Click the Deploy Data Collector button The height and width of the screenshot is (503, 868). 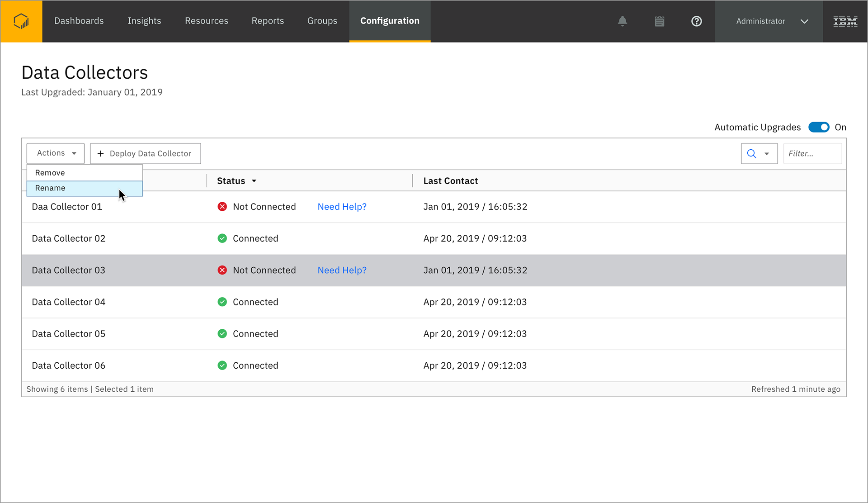pyautogui.click(x=145, y=153)
